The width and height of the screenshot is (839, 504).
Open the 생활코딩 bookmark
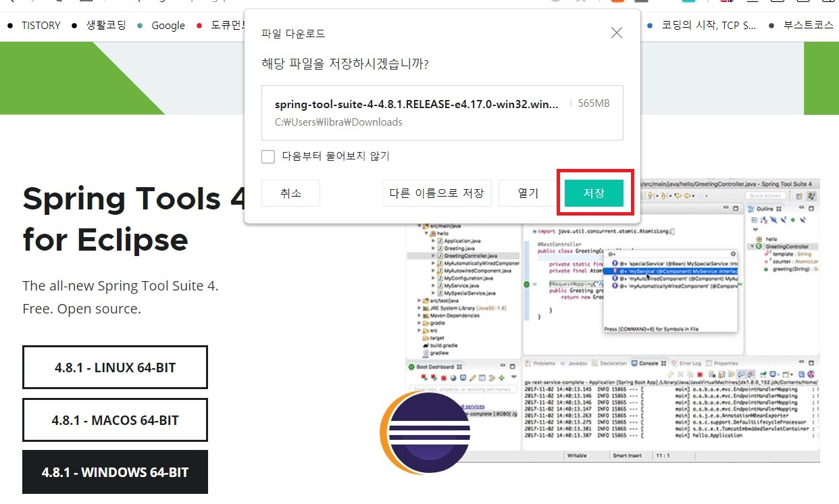[99, 25]
